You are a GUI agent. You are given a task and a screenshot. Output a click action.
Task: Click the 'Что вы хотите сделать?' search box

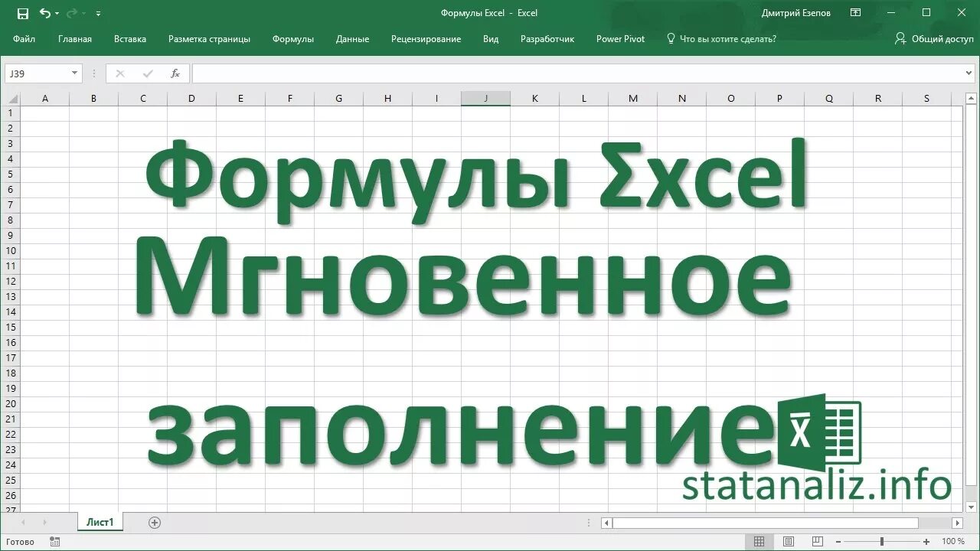[x=722, y=39]
